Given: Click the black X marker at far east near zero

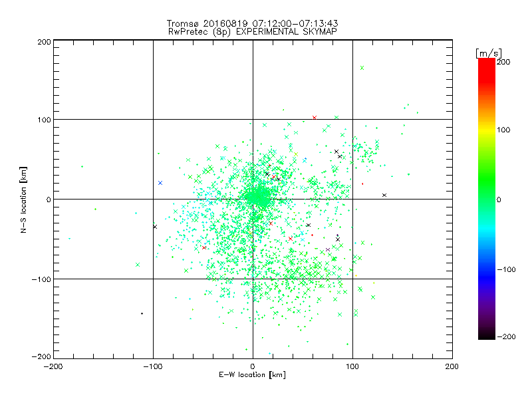Looking at the screenshot, I should [384, 195].
